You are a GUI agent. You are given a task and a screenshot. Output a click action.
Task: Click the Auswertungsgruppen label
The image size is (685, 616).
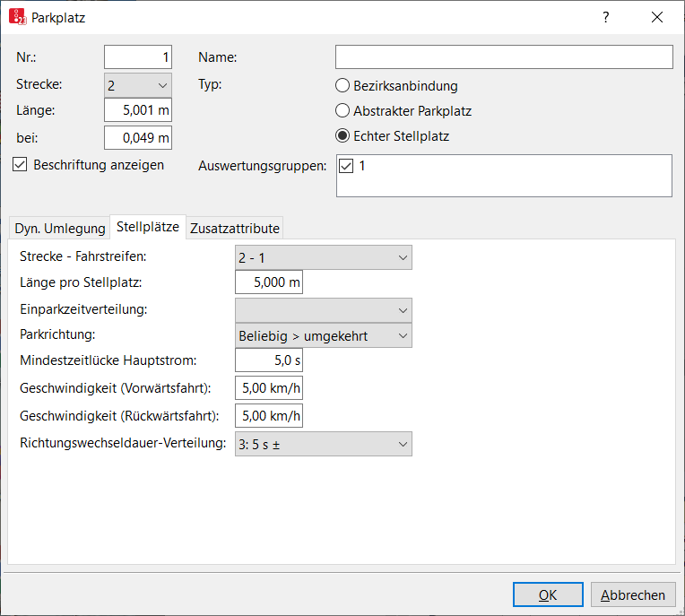pyautogui.click(x=262, y=166)
